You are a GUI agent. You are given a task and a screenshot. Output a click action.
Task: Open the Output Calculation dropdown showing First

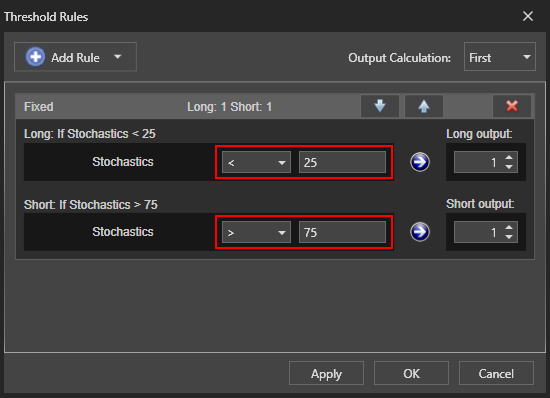[499, 57]
